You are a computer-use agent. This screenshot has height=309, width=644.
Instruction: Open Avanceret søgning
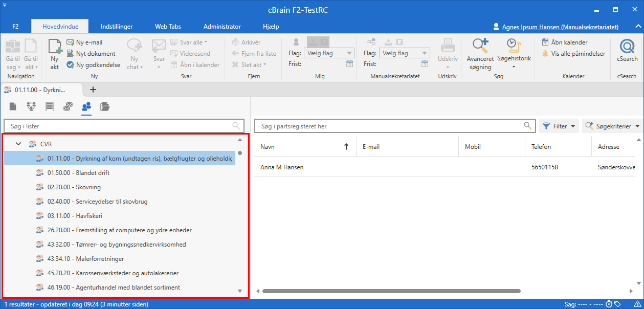(480, 54)
